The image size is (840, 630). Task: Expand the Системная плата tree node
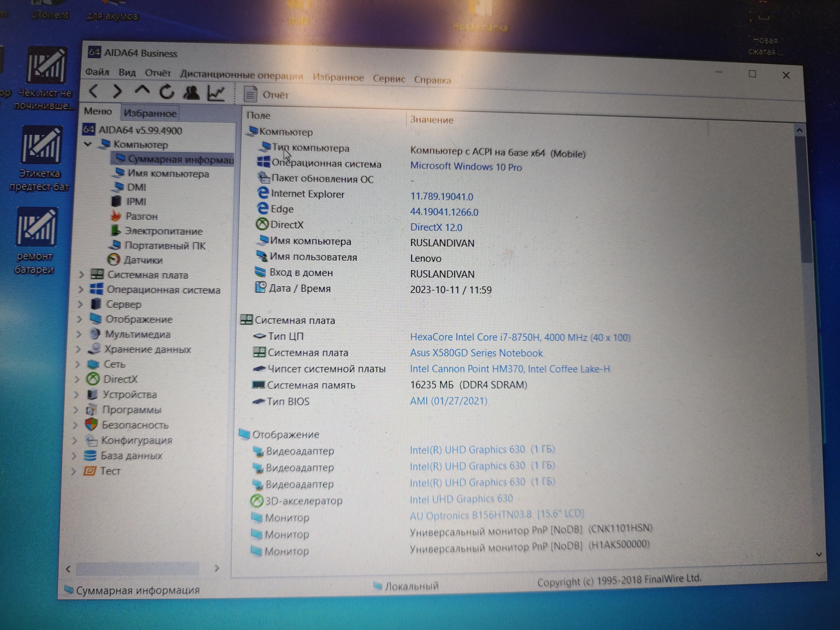[81, 274]
